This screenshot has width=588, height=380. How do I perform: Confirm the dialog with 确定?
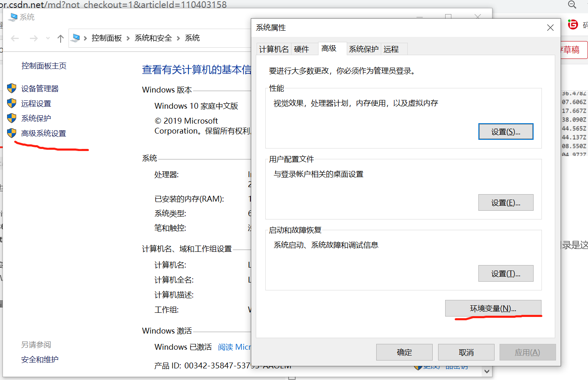click(x=404, y=352)
